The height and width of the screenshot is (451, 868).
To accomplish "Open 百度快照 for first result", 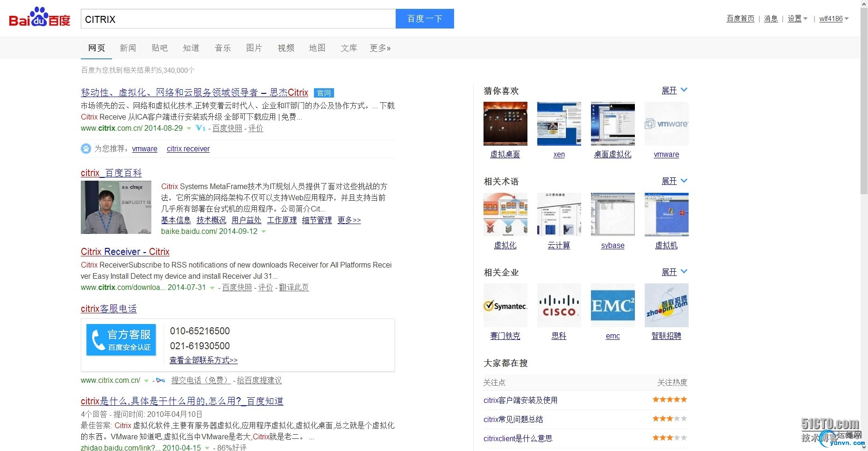I will 227,128.
